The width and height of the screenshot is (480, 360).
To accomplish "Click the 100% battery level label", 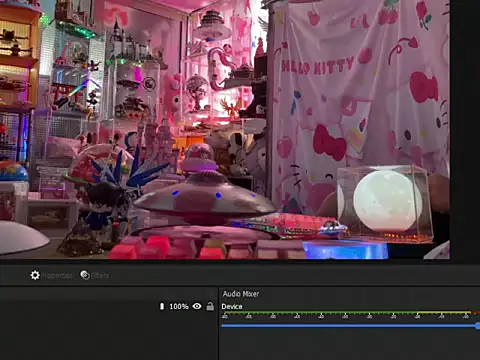I will 179,306.
